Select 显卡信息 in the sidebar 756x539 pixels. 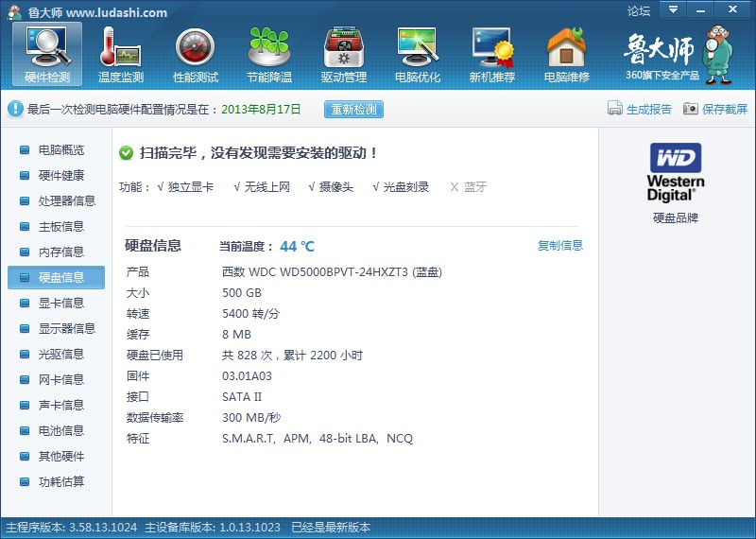60,304
